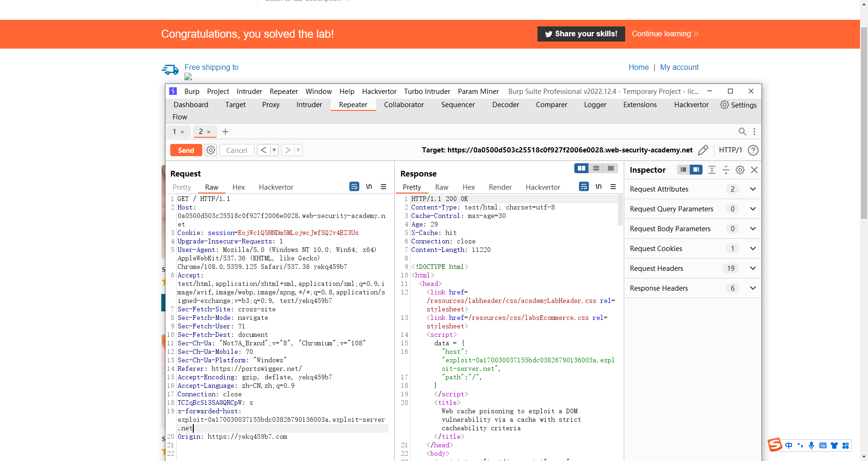Switch to the Proxy tab
The image size is (868, 461).
[271, 105]
